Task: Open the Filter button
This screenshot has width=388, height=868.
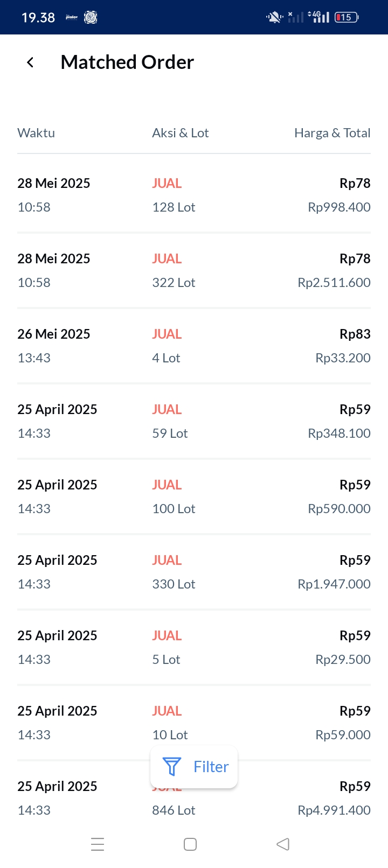Action: (194, 766)
